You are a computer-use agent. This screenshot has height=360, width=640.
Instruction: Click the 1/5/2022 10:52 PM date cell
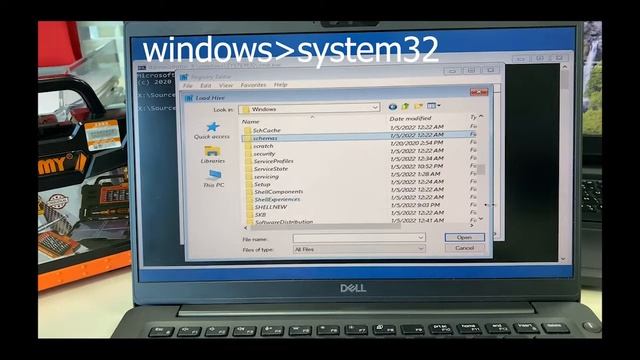(417, 166)
